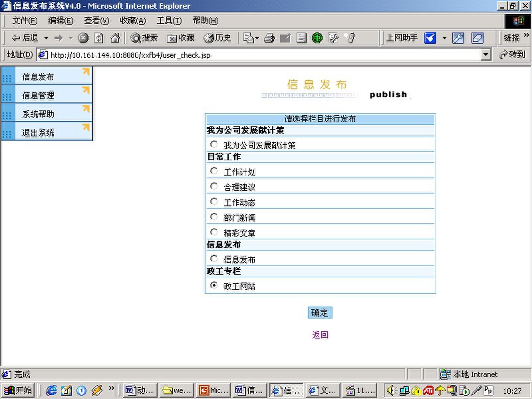
Task: Go to the Home page icon
Action: 115,38
